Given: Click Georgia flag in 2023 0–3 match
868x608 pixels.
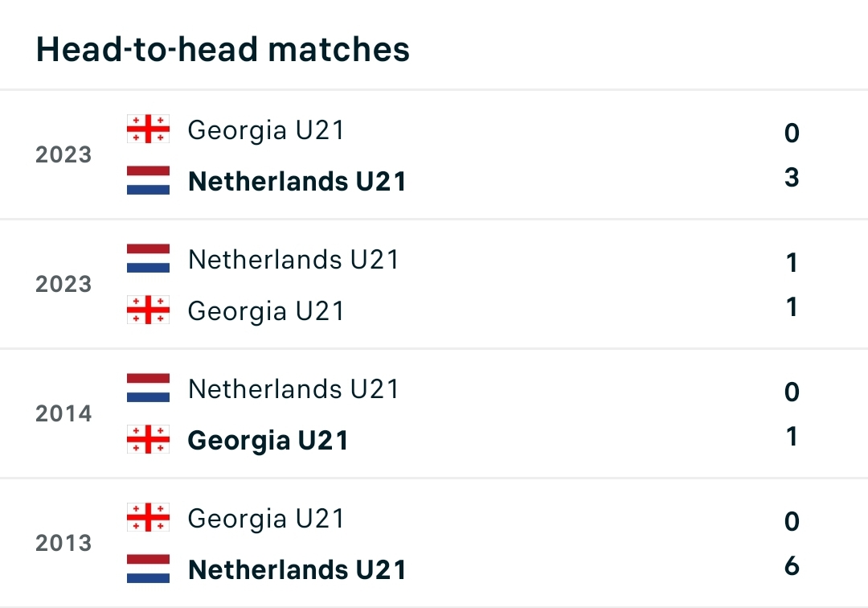Looking at the screenshot, I should 148,129.
